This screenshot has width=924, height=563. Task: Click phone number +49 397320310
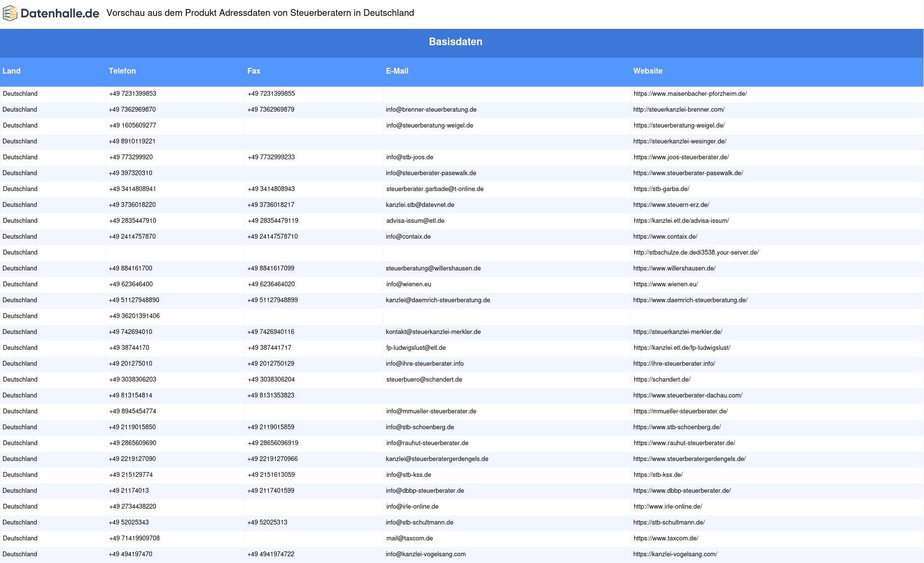point(130,173)
